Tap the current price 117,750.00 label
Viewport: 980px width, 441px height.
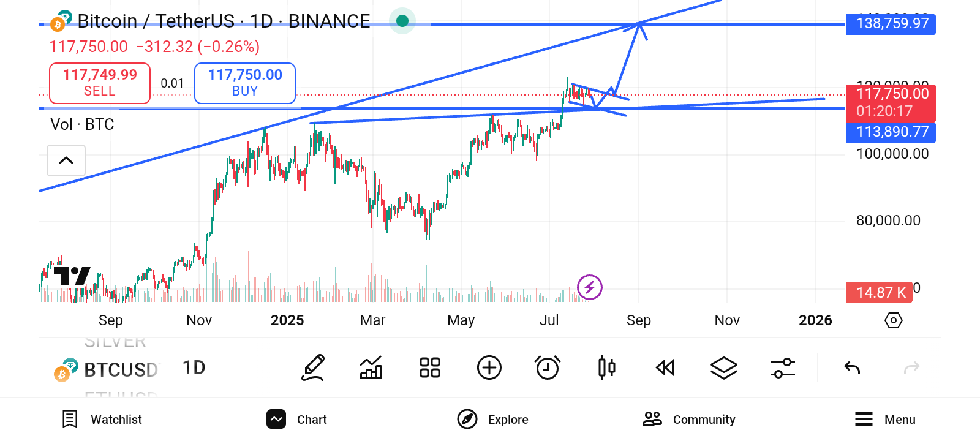pos(891,102)
